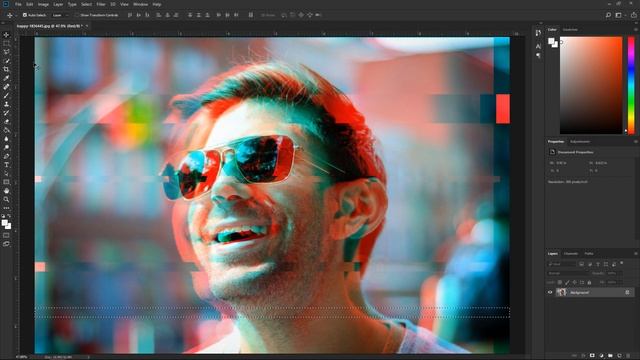640x360 pixels.
Task: Select the Horizontal Type tool
Action: (x=6, y=165)
